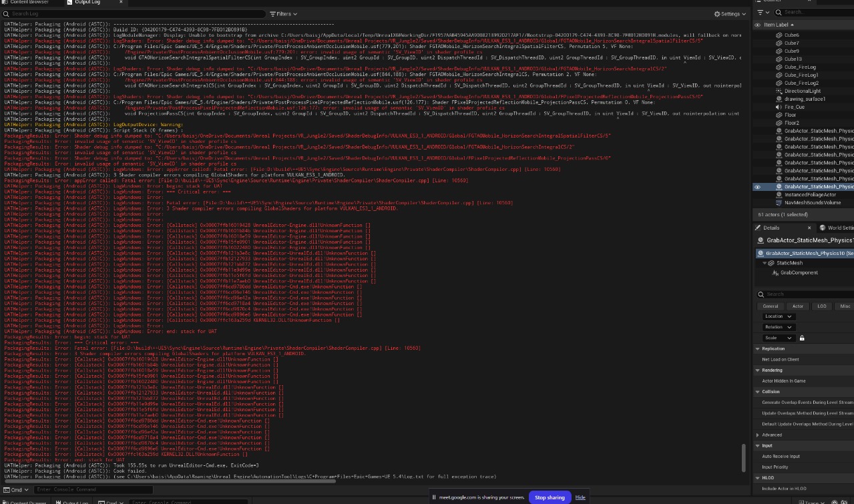This screenshot has height=504, width=854.
Task: Click the Output Log vertical scrollbar
Action: point(743,457)
